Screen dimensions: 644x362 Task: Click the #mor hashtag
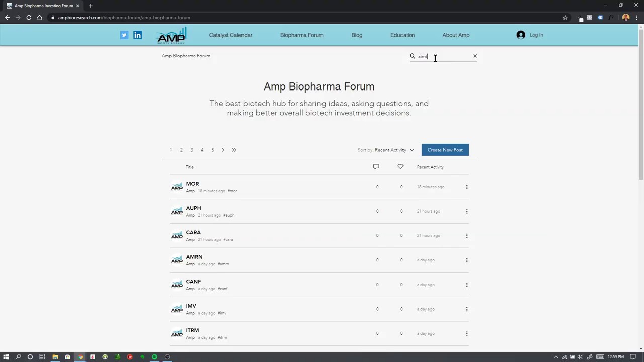[x=232, y=191]
